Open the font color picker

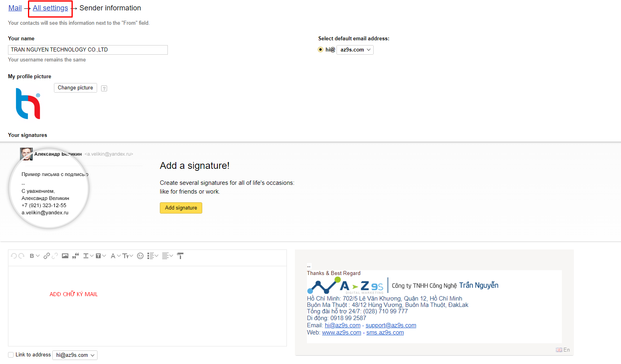[x=113, y=256]
